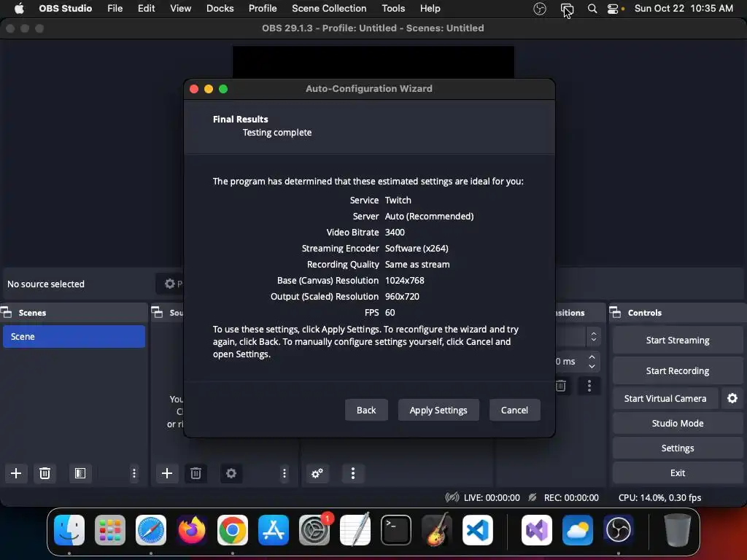747x560 pixels.
Task: Open Control Center menu bar icon
Action: [x=613, y=8]
